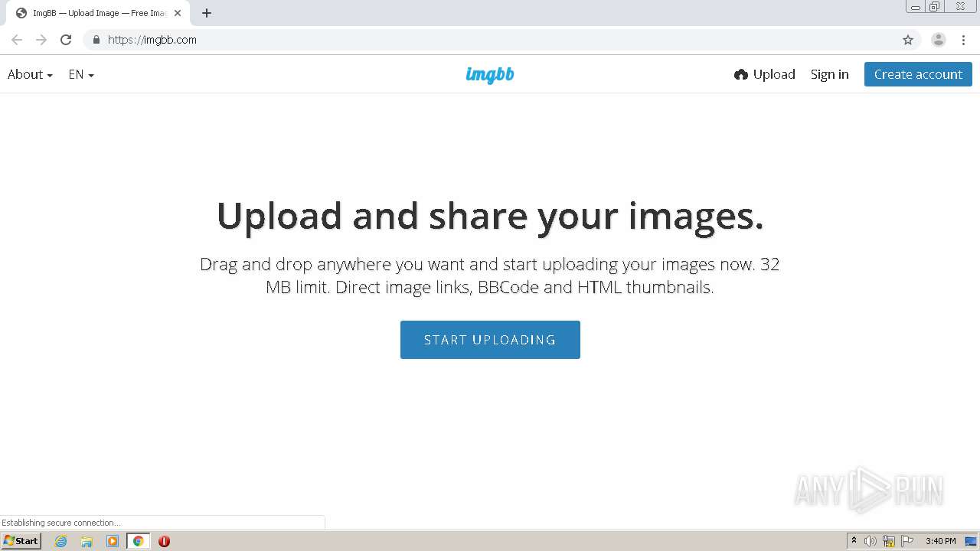Select the ImgBB browser tab
The image size is (980, 551).
point(98,13)
